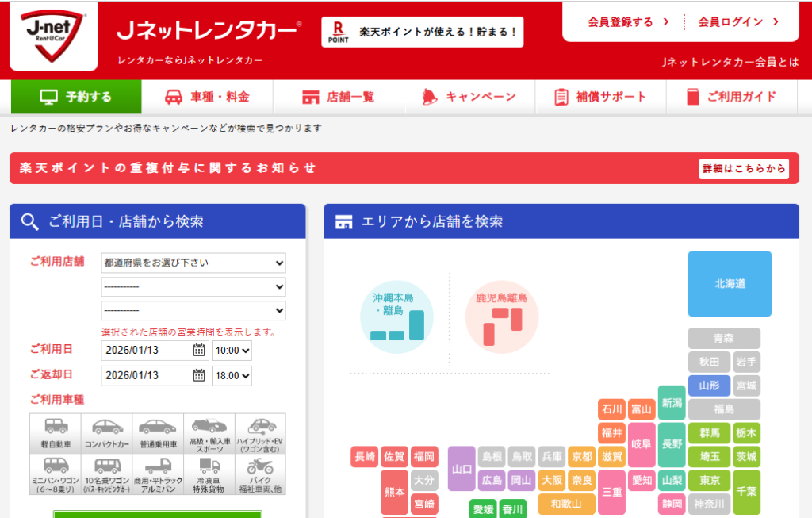Toggle the ミニバン・ワゴン vehicle type
The height and width of the screenshot is (518, 812).
coord(56,474)
